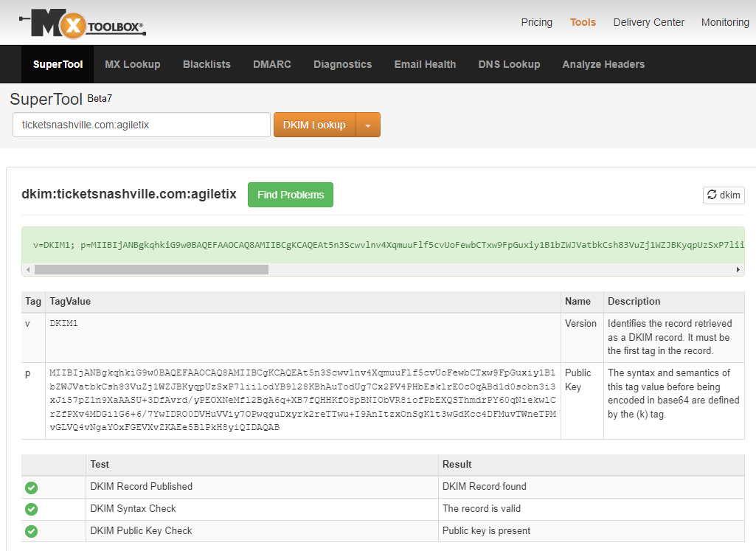Image resolution: width=756 pixels, height=551 pixels.
Task: Open the Email Health tab
Action: 426,64
